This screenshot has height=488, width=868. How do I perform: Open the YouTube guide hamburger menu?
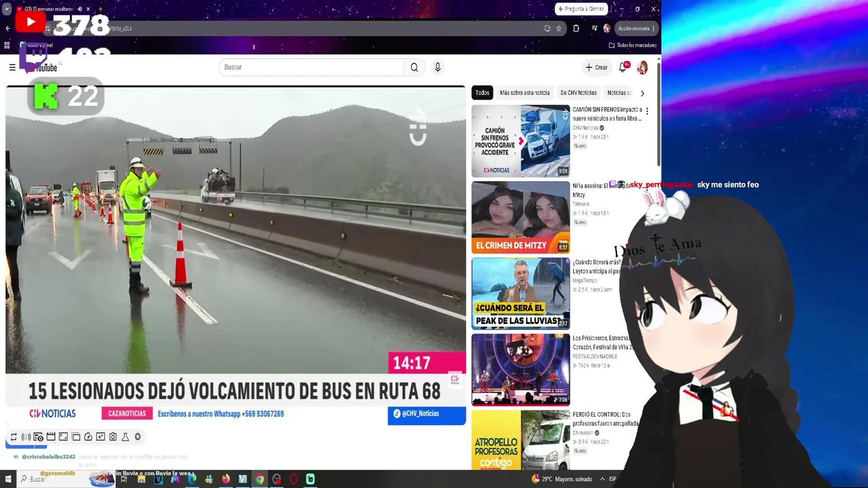(x=12, y=67)
